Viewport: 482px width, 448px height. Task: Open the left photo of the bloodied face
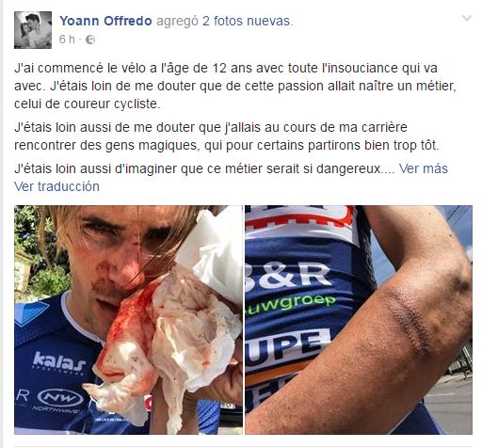128,320
